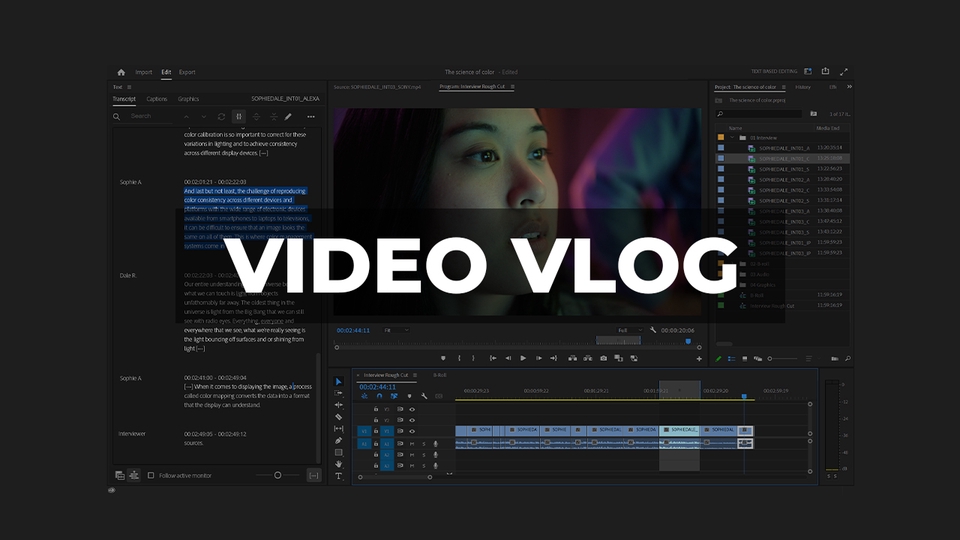Toggle V1 track output eye
960x540 pixels.
[x=412, y=431]
